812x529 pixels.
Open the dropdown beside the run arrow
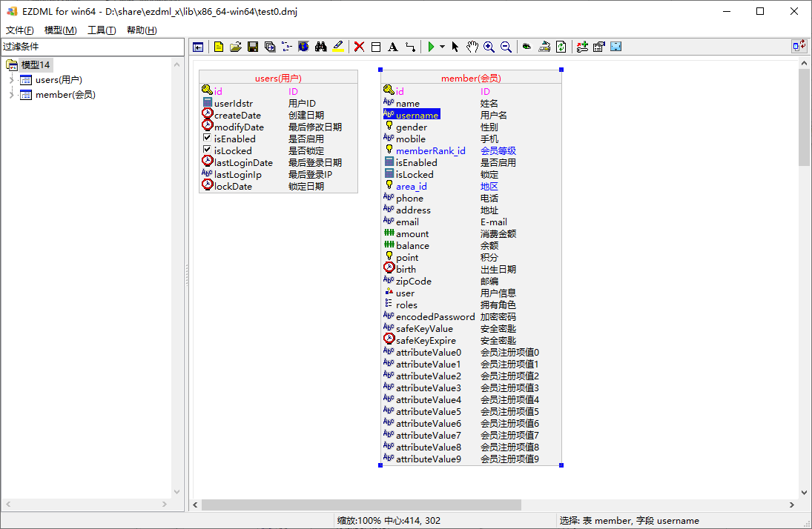(442, 47)
